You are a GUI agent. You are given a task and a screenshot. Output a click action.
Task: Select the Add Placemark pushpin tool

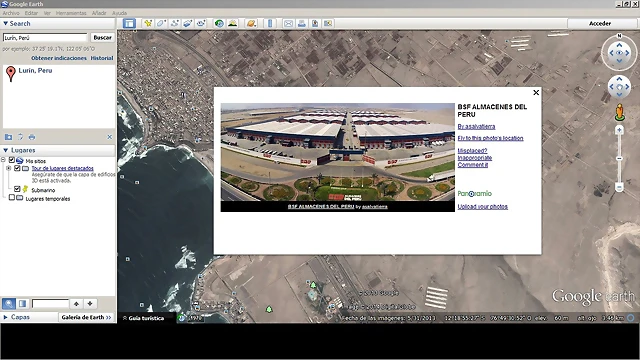coord(148,24)
